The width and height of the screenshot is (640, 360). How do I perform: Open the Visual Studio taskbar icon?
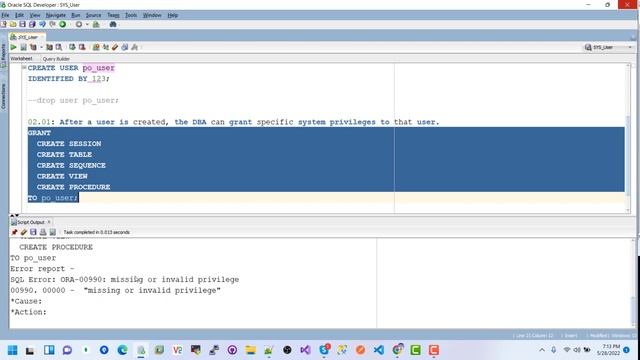coord(305,350)
